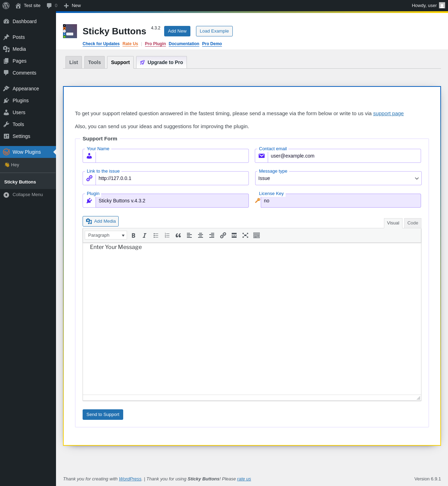Viewport: 448px width, 486px height.
Task: Switch editor to Visual tab
Action: tap(393, 223)
